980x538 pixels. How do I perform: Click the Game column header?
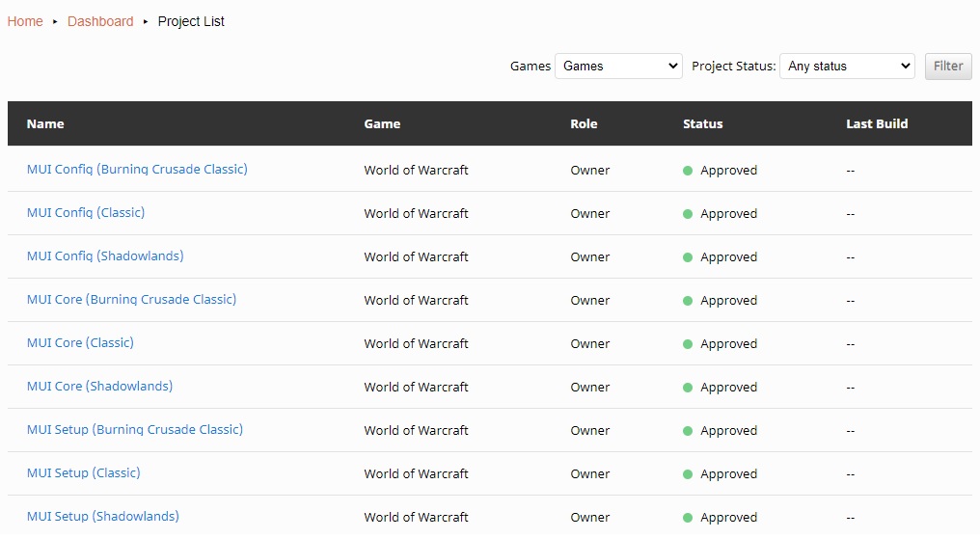[382, 123]
